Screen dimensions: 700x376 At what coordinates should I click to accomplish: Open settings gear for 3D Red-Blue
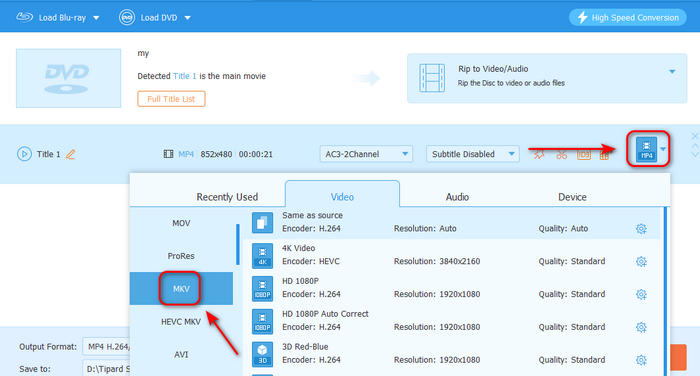(x=641, y=360)
